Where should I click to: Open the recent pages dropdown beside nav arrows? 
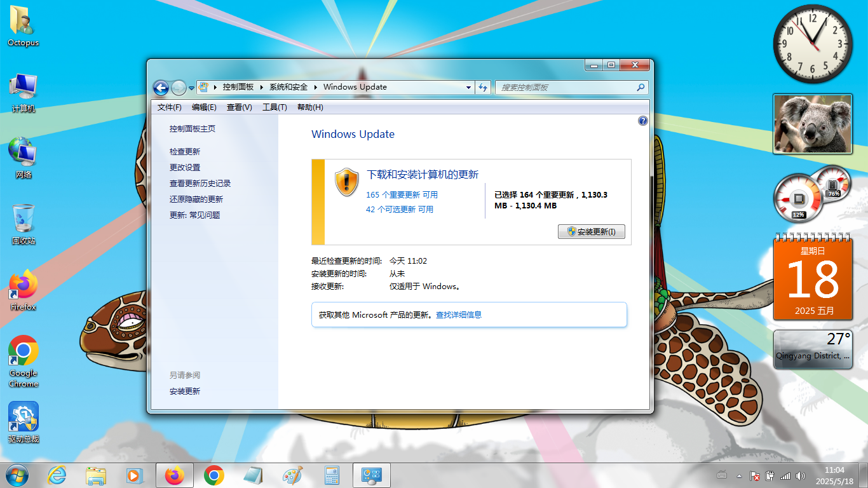point(191,88)
